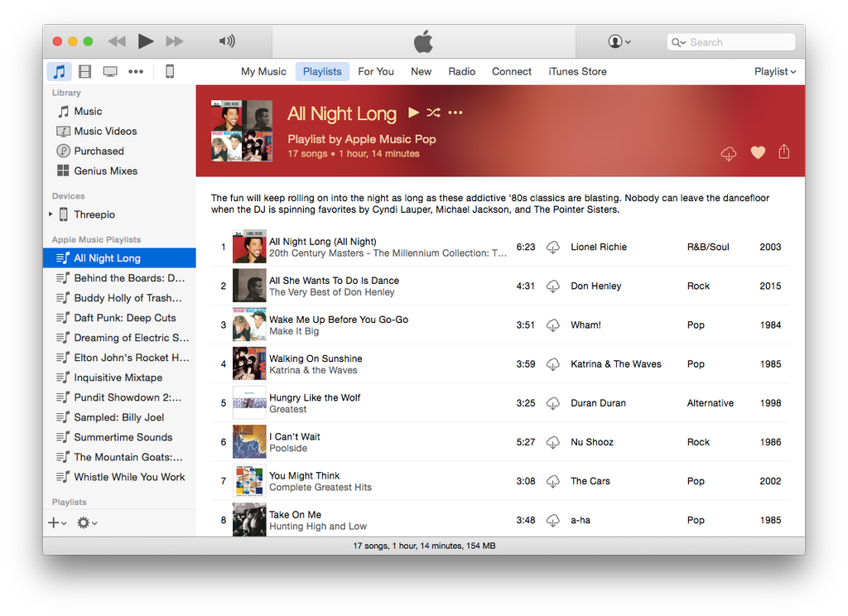The width and height of the screenshot is (848, 616).
Task: Open the new playlist (+) menu
Action: click(x=52, y=522)
